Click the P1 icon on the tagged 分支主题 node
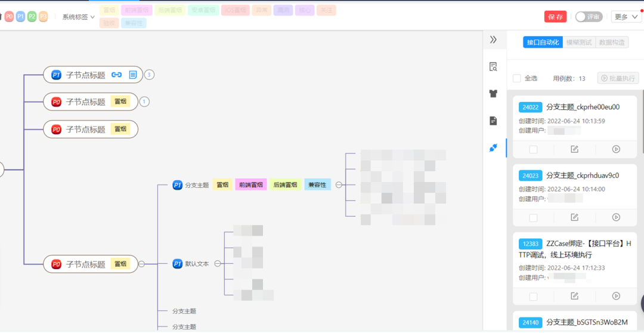The height and width of the screenshot is (333, 644). (x=178, y=185)
